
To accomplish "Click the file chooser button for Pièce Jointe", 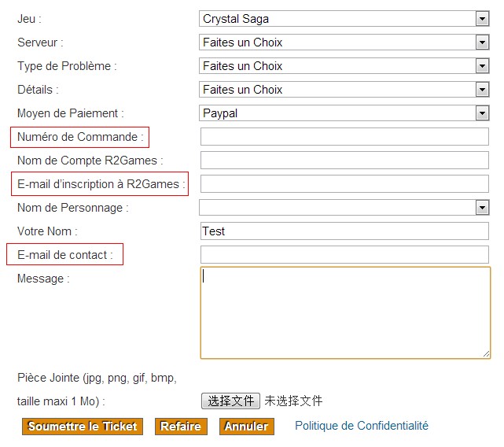I will pyautogui.click(x=230, y=401).
